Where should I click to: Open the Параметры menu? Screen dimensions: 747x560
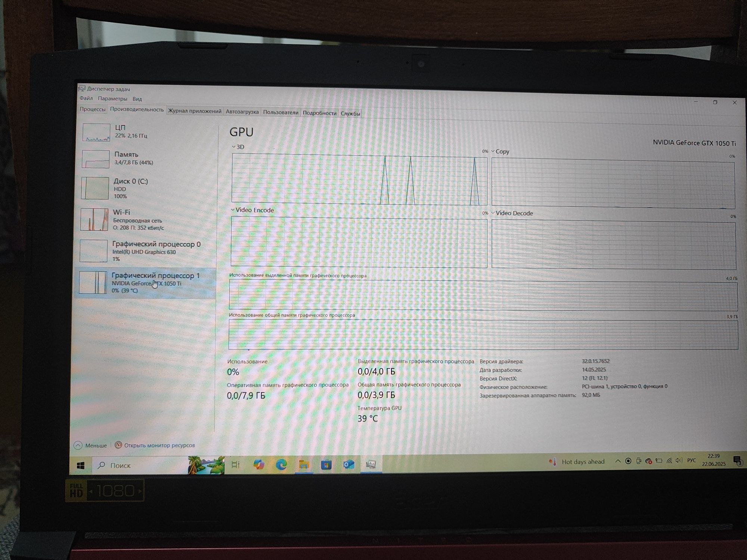point(112,99)
